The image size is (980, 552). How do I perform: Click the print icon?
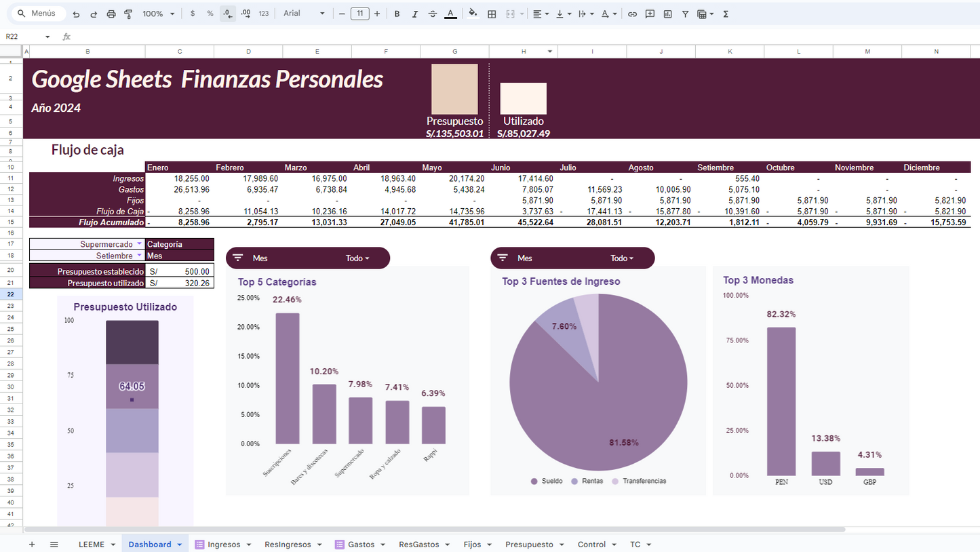pyautogui.click(x=111, y=14)
